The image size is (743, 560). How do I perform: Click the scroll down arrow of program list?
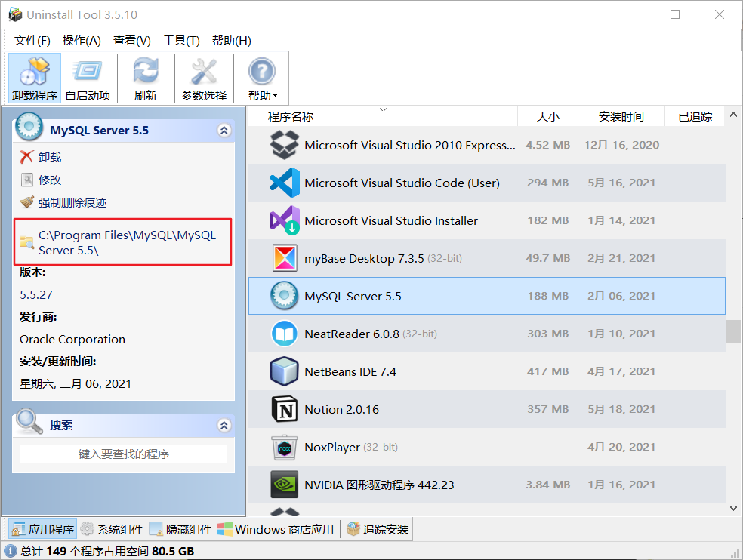(x=733, y=509)
